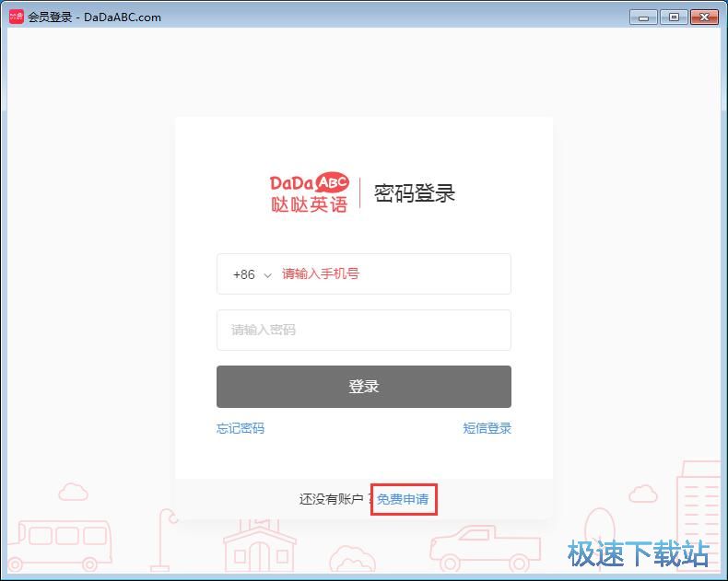Minimize the 会员登录 window
Screen dimensions: 728x581
click(643, 17)
